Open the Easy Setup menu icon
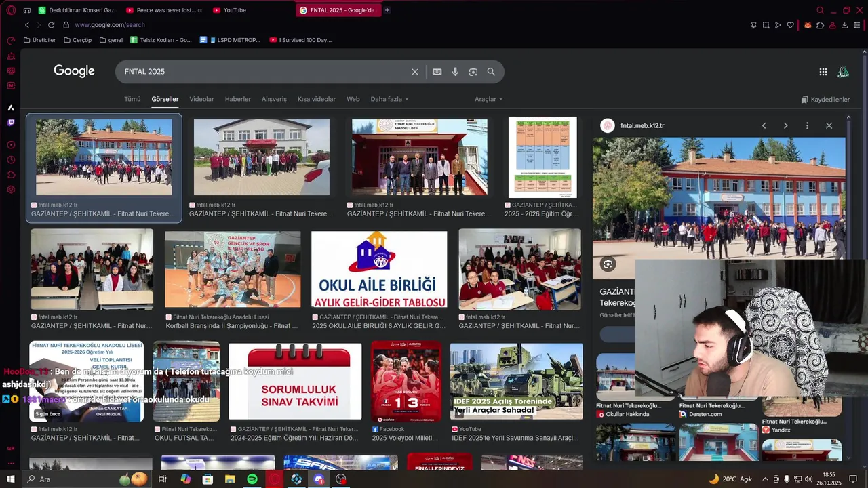 coord(858,25)
